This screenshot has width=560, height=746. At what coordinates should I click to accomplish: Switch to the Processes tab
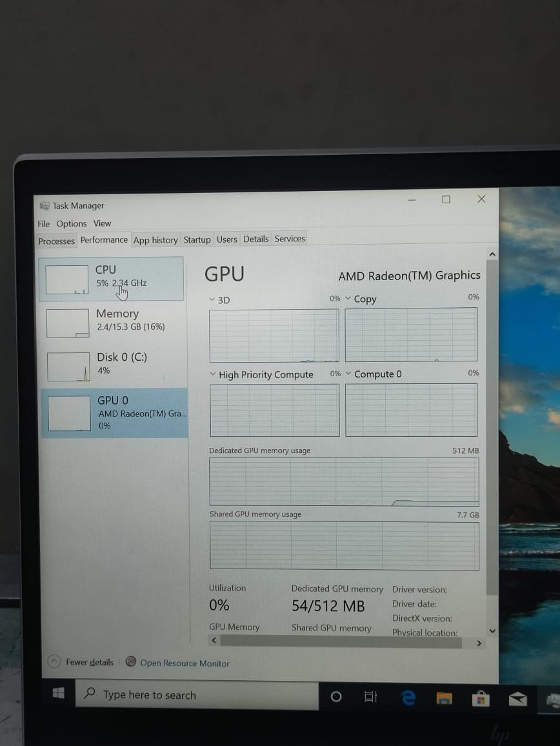(x=56, y=241)
